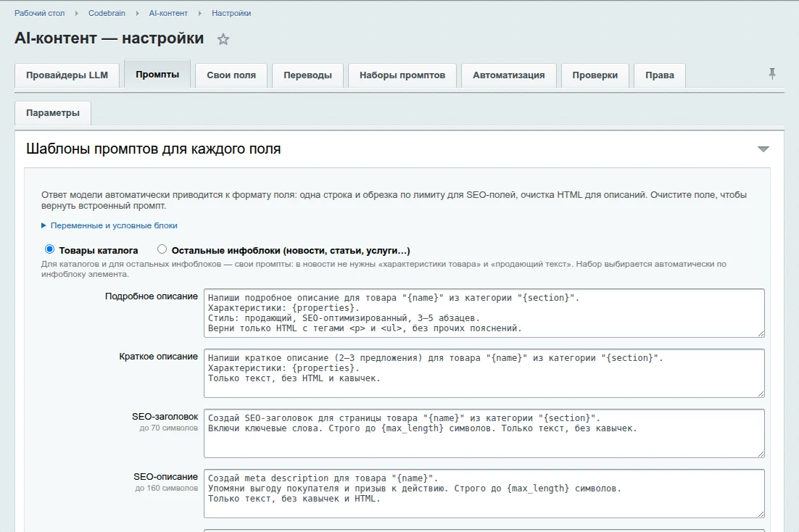This screenshot has width=799, height=532.
Task: Collapse the prompt templates section arrow
Action: tap(763, 149)
